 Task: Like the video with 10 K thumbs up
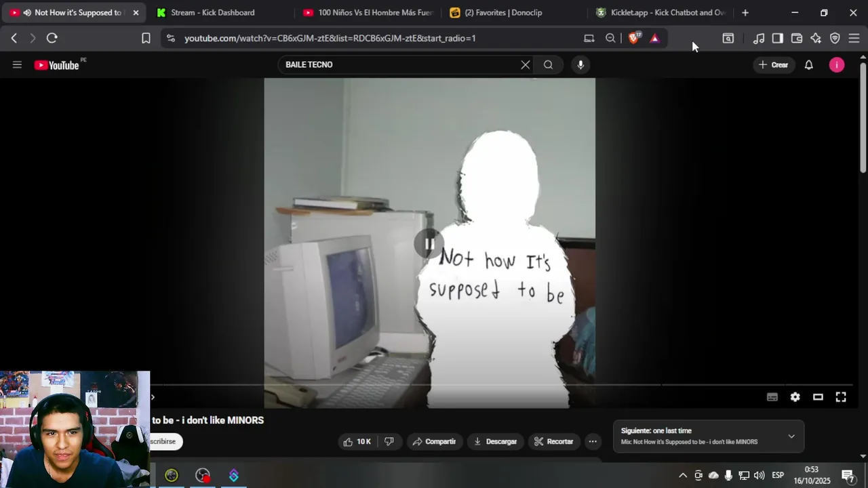[357, 442]
